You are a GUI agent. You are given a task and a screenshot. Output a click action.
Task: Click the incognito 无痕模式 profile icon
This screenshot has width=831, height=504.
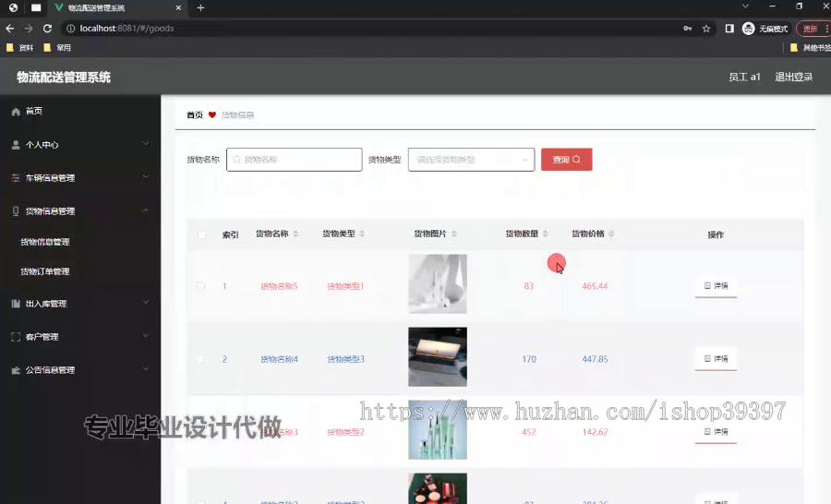tap(748, 29)
